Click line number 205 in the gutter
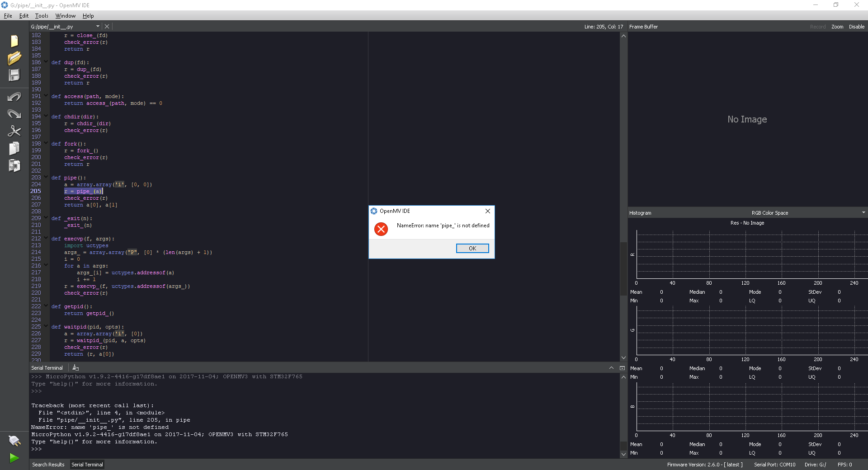The height and width of the screenshot is (470, 868). coord(36,191)
